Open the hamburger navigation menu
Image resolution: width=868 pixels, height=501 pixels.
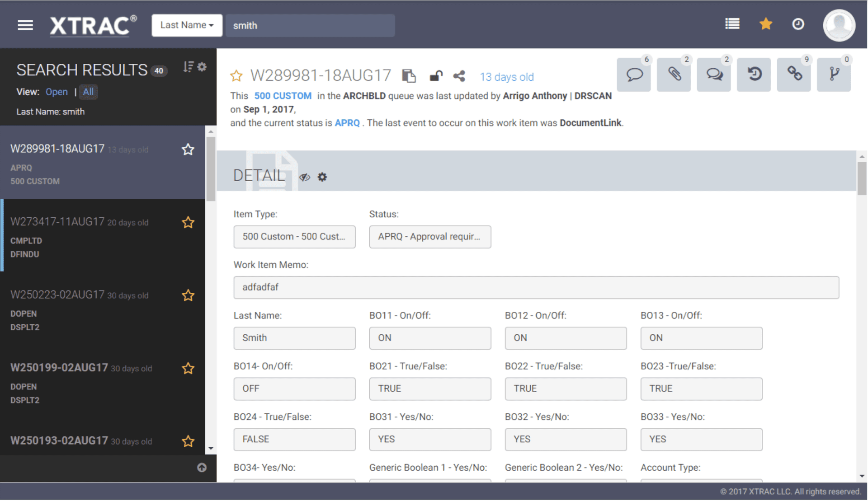pos(25,25)
